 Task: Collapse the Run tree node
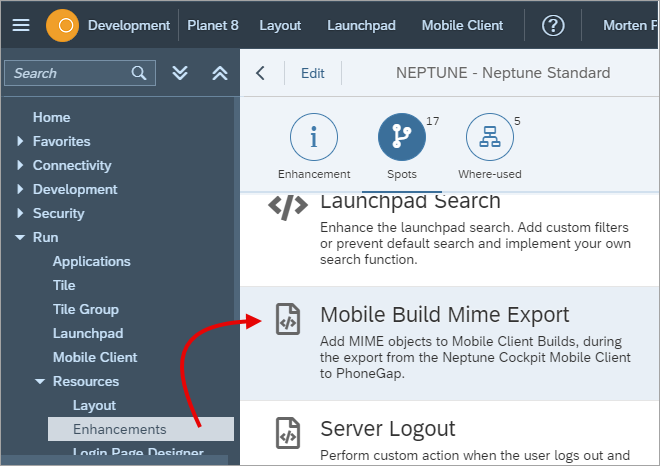[20, 237]
